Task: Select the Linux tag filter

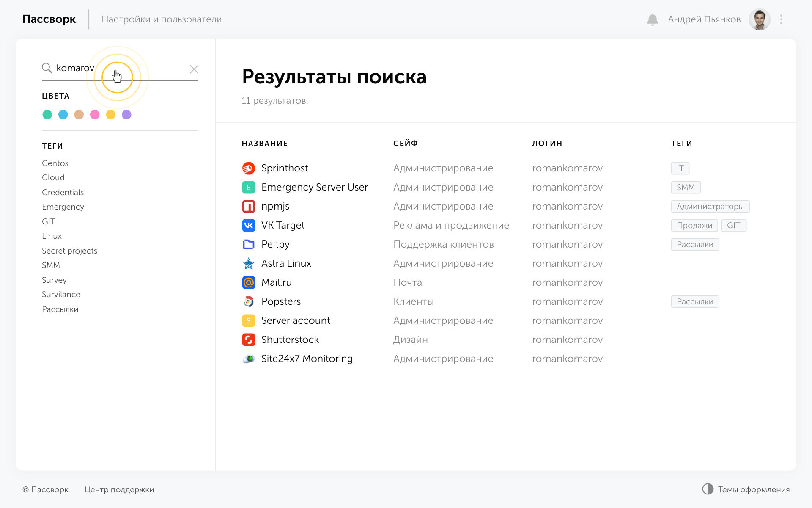Action: click(x=52, y=236)
